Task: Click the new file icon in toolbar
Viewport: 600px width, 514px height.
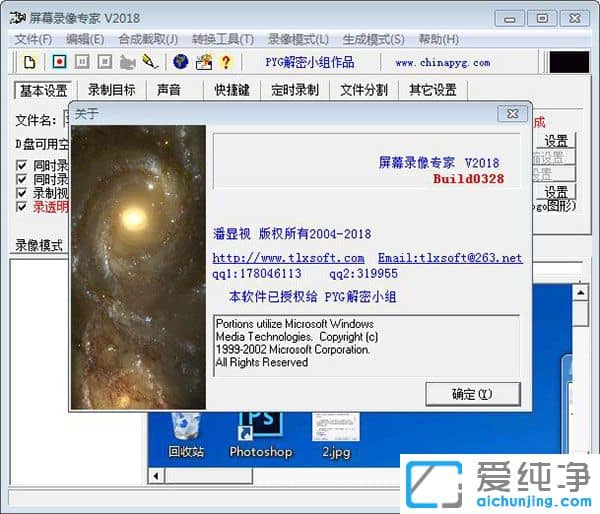Action: point(30,62)
